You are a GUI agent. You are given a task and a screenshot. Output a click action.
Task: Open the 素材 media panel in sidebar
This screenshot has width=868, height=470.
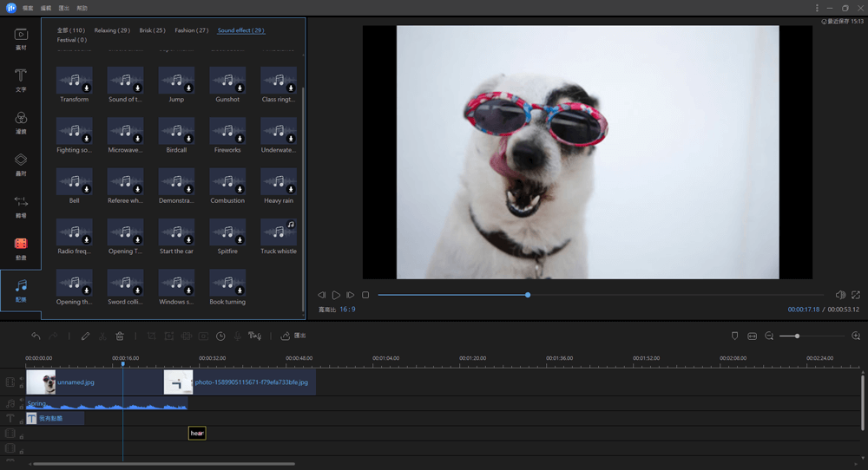(x=21, y=39)
